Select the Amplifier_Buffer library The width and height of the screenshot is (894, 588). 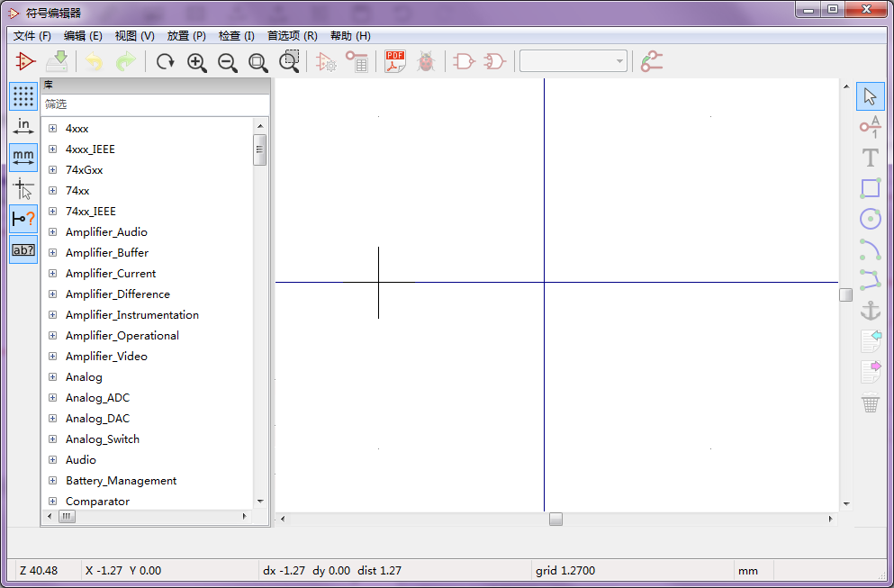[x=107, y=253]
